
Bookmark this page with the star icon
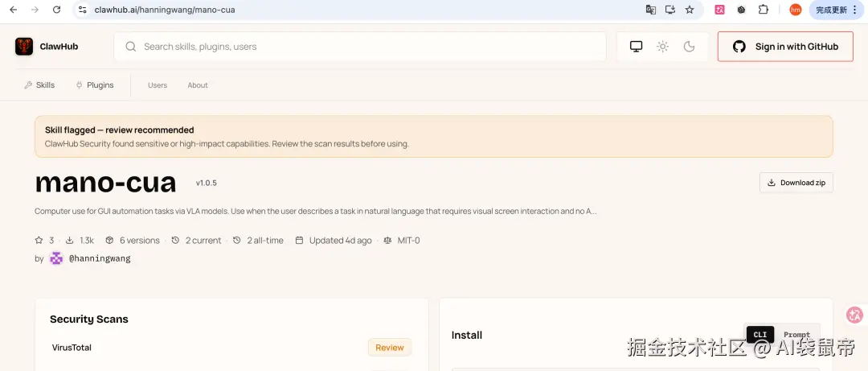(x=690, y=10)
